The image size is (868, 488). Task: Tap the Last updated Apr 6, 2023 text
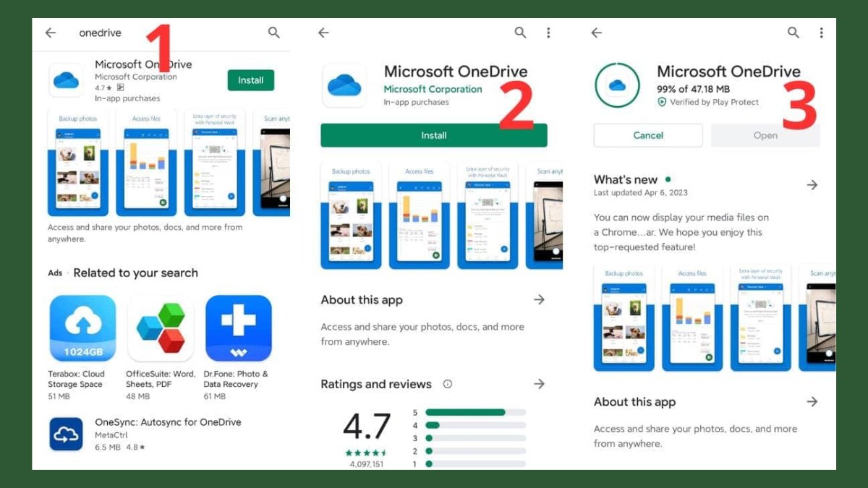click(x=641, y=193)
